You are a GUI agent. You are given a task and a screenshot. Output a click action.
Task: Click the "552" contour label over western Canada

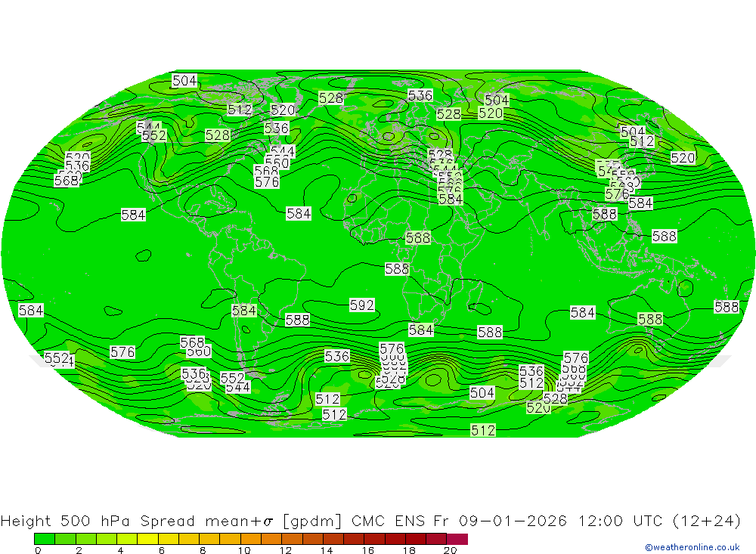coord(153,135)
